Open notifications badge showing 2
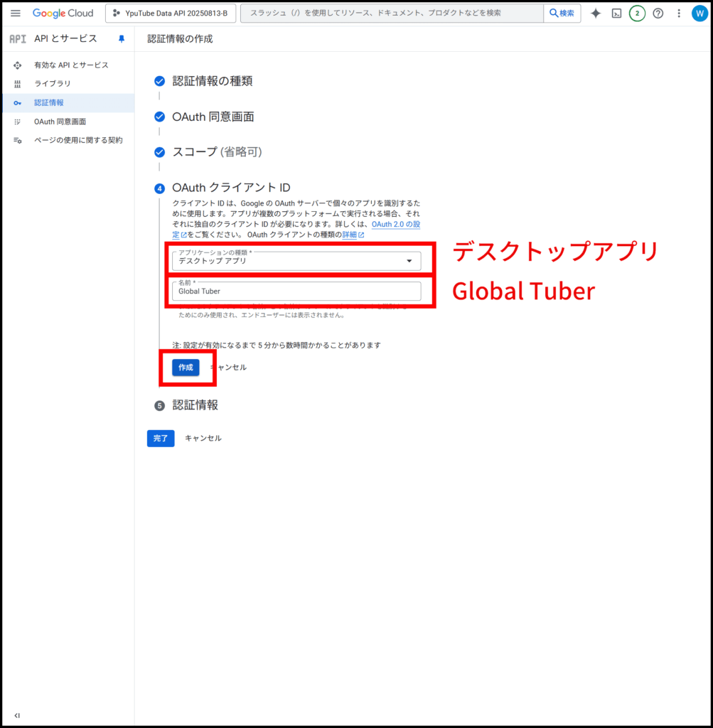Screen dimensions: 713x728 coord(637,13)
